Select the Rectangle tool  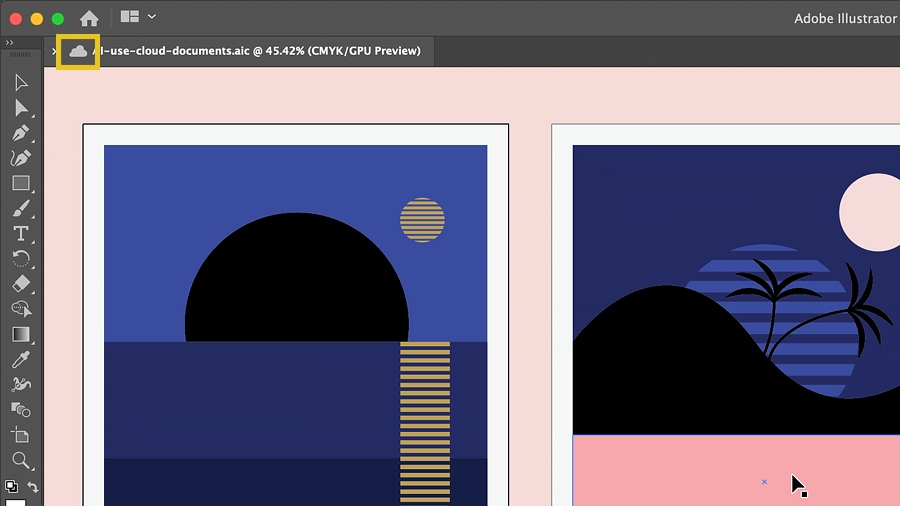[x=21, y=183]
